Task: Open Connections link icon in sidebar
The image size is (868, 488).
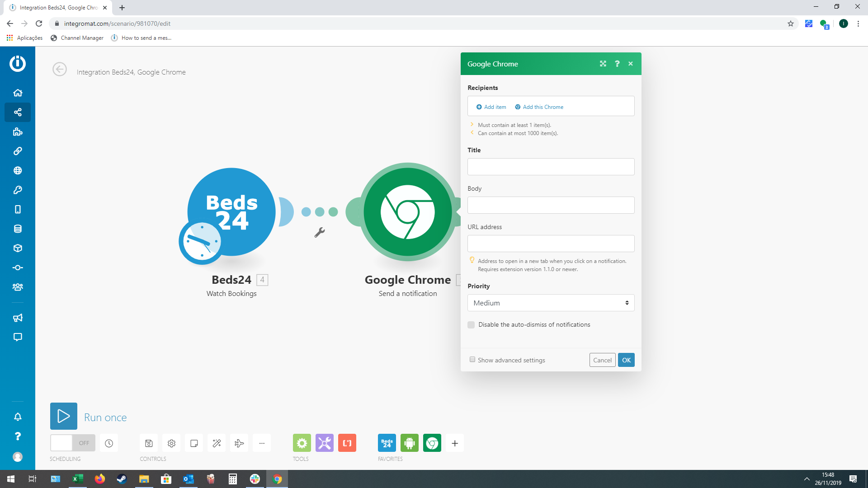Action: (18, 151)
